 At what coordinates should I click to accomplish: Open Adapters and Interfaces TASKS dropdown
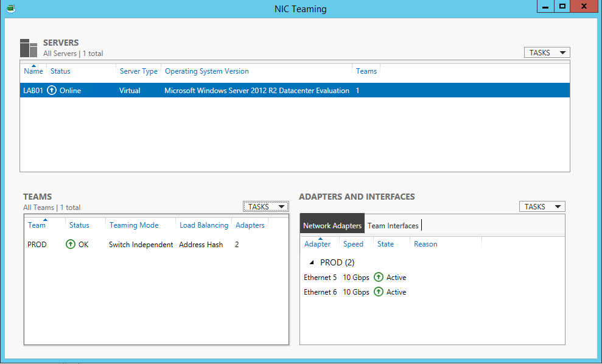(542, 207)
